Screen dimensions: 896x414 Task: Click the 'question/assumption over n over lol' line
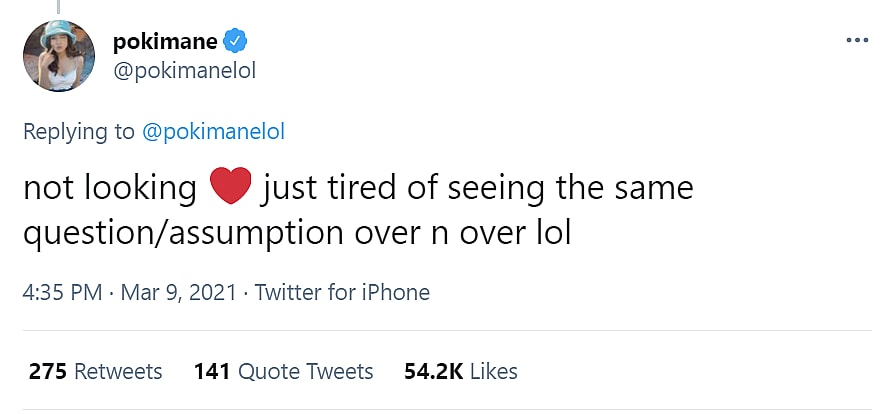coord(297,233)
